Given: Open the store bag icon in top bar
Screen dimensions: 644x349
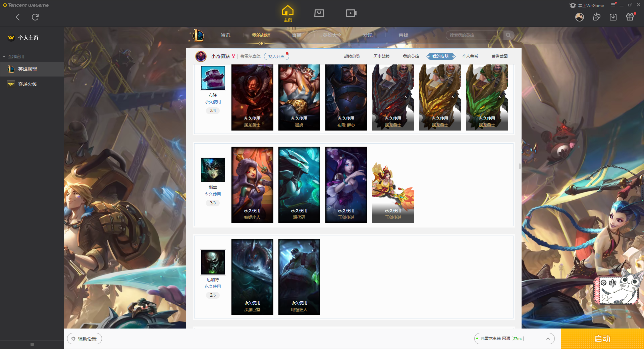Looking at the screenshot, I should 319,13.
